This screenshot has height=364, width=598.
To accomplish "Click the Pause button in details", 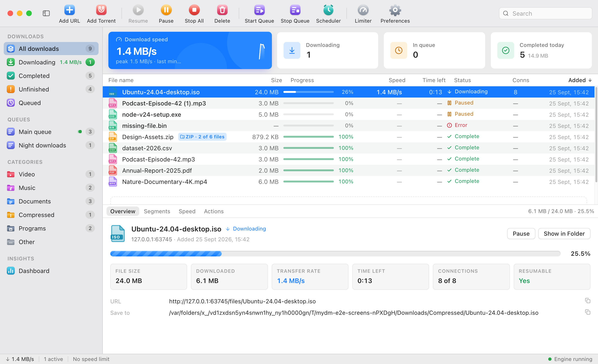I will (521, 234).
